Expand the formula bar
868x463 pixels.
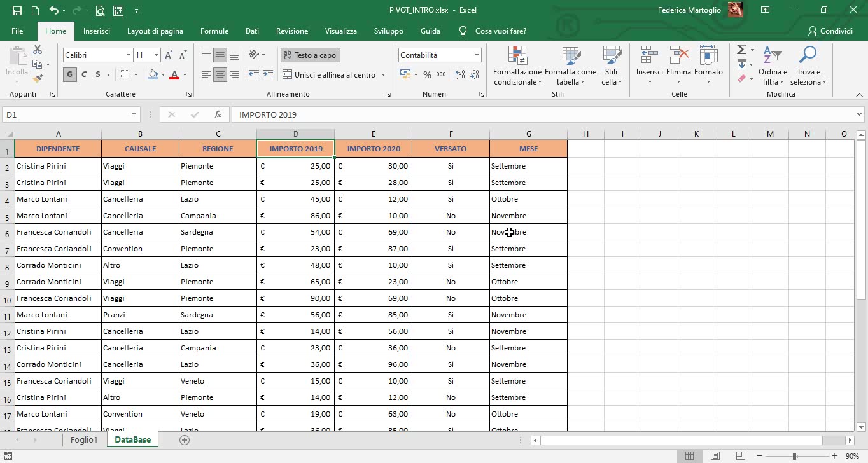click(x=860, y=114)
